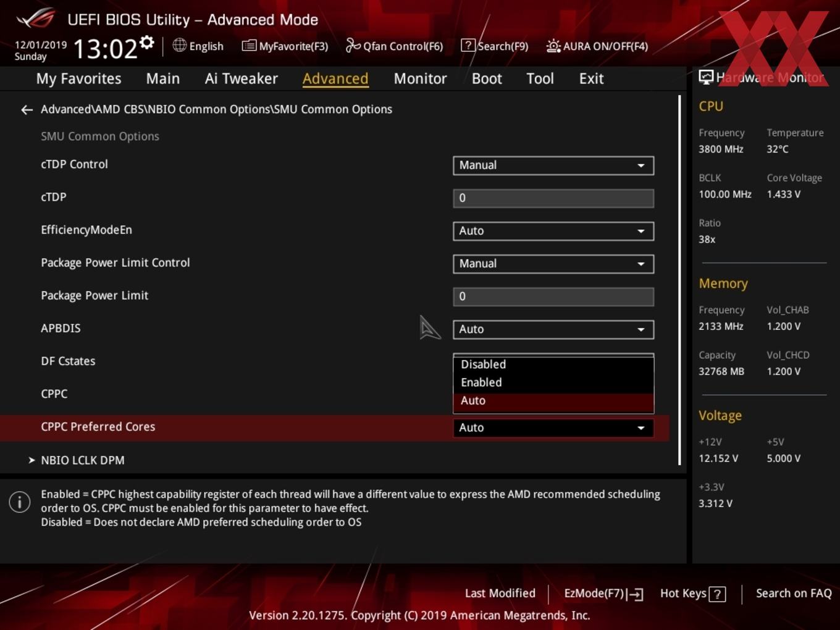Open the Package Power Limit Control dropdown
Viewport: 840px width, 630px height.
pos(553,264)
